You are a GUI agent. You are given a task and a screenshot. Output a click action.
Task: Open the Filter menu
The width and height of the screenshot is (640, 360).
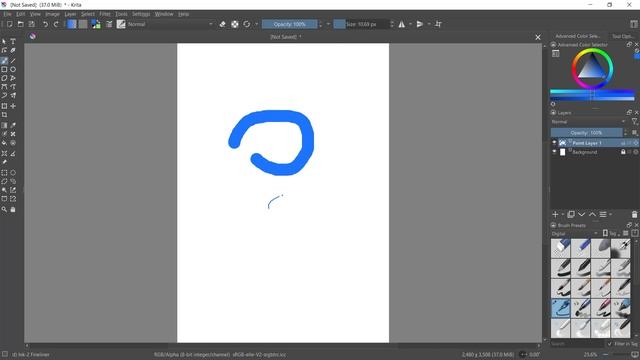[x=105, y=14]
